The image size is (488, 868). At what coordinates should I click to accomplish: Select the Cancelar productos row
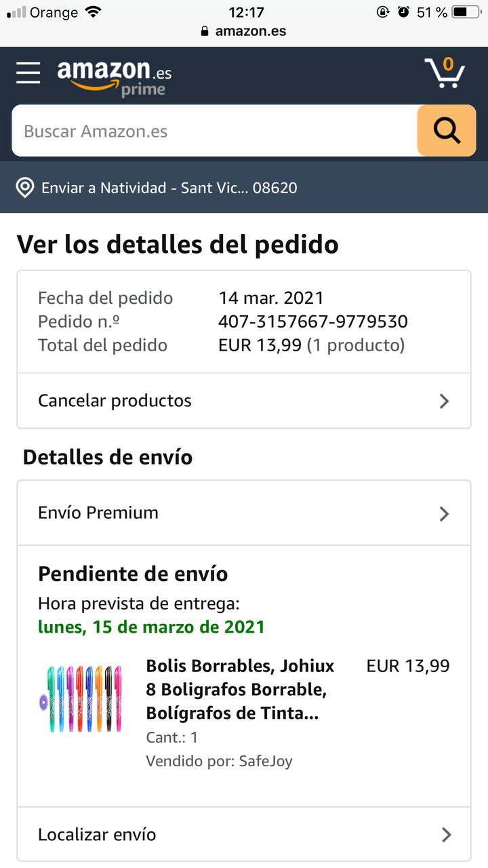point(244,401)
